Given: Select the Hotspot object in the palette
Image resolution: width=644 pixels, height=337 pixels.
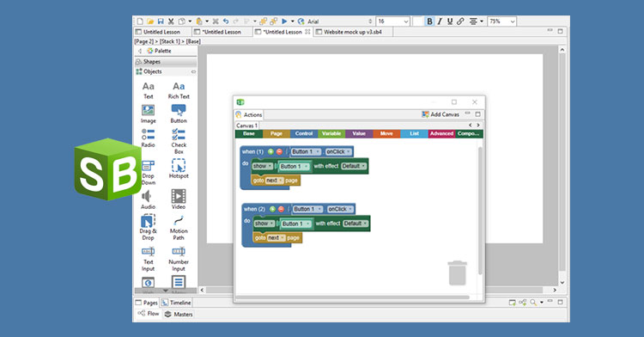Looking at the screenshot, I should (x=179, y=168).
